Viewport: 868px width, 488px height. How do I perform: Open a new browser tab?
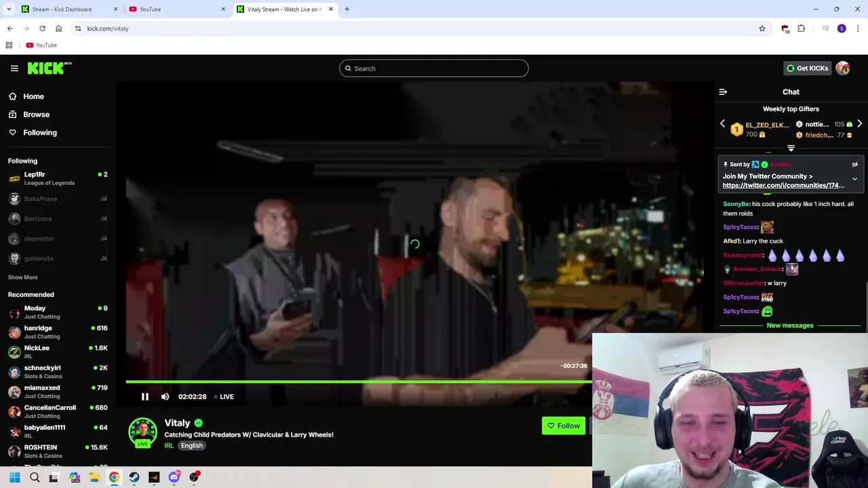(x=347, y=9)
